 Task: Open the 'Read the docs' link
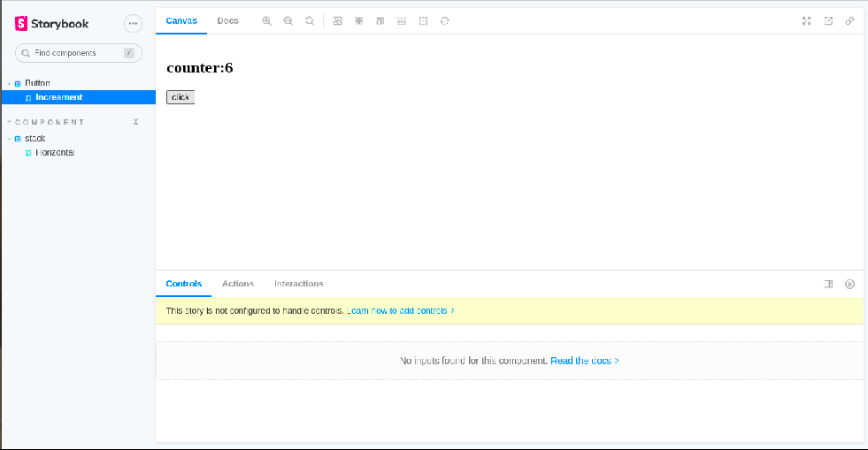pos(585,361)
